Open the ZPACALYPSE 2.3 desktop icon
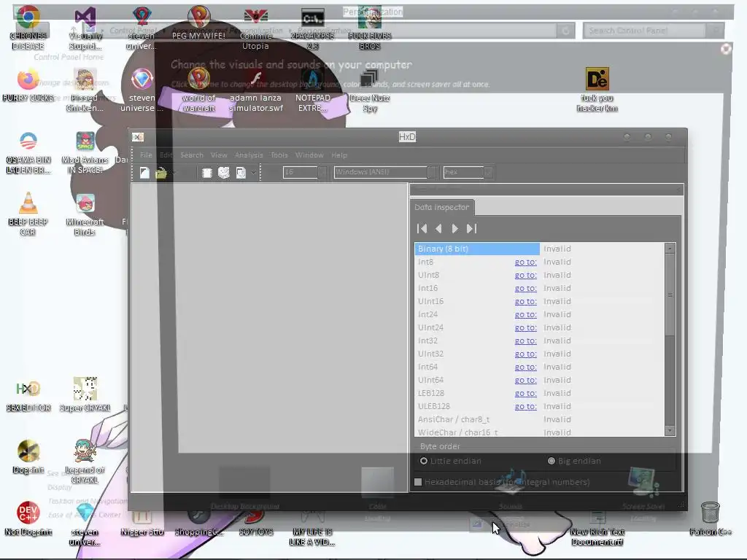 312,28
